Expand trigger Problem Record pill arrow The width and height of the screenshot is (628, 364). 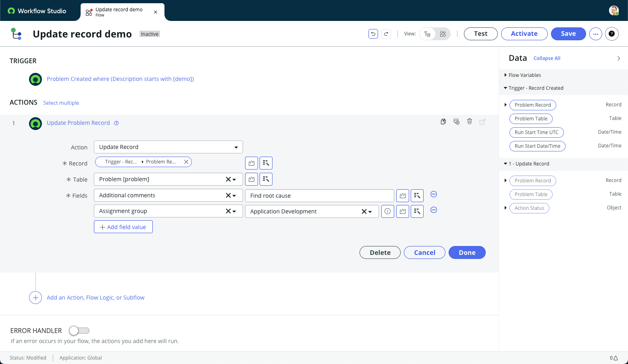pos(505,105)
